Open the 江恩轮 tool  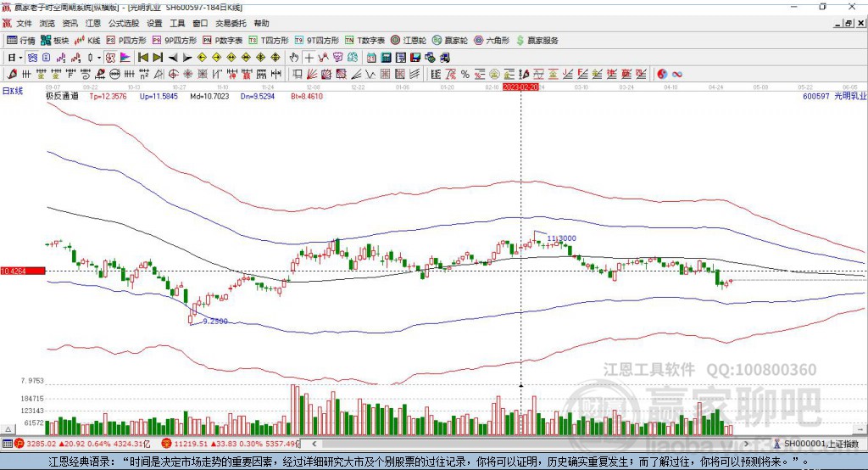(x=409, y=41)
